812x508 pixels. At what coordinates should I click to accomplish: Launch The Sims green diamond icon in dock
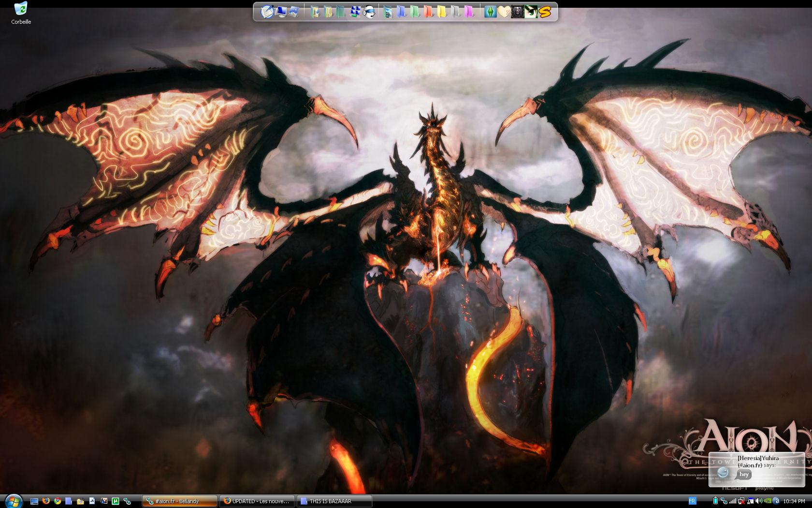[x=491, y=12]
